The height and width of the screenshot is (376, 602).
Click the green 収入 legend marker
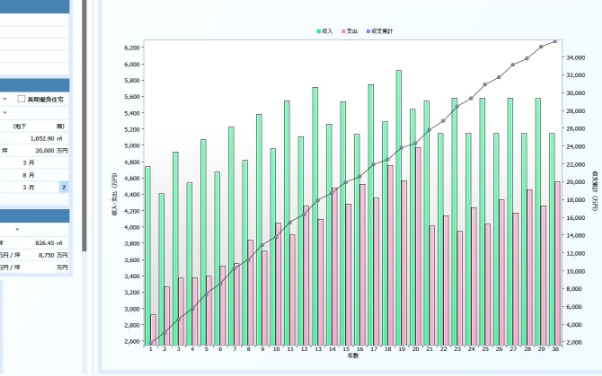point(319,31)
